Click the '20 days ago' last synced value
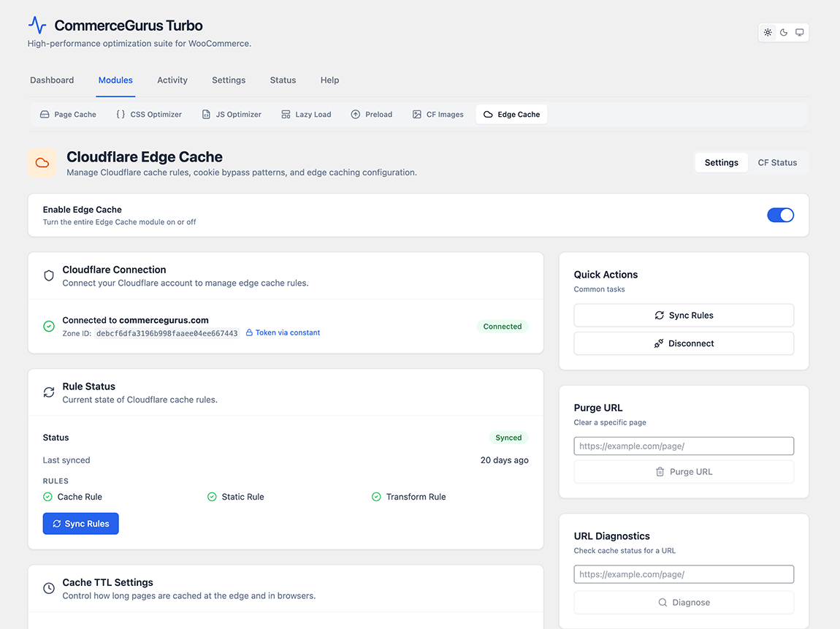Screen dimensions: 840x629 click(505, 460)
